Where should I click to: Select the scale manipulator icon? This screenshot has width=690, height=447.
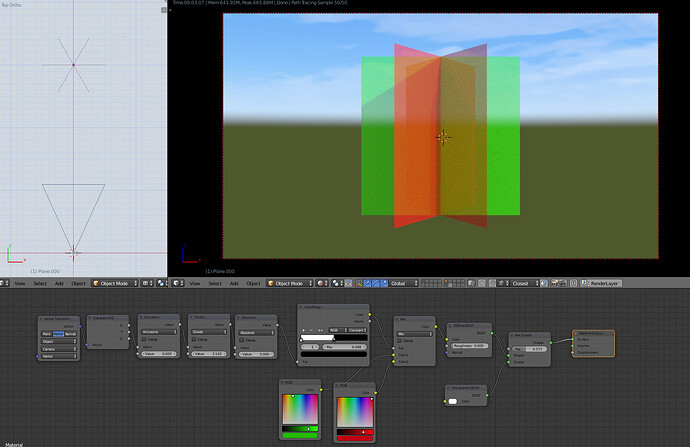384,283
